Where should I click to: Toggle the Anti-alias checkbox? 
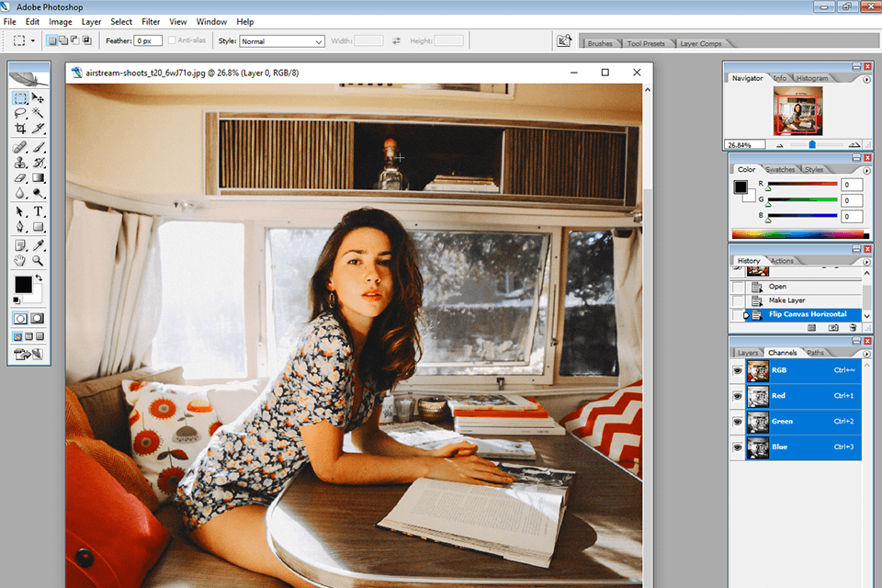pos(172,40)
